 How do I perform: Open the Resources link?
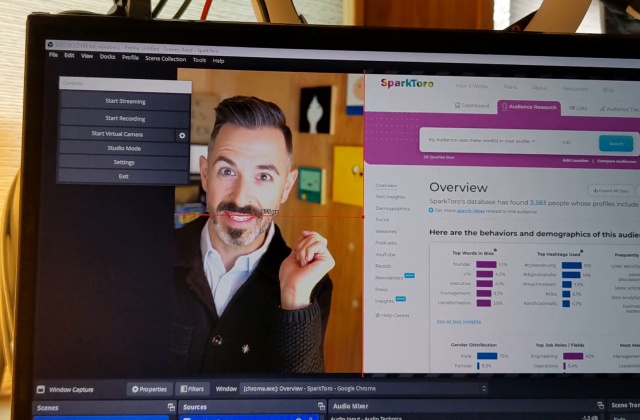pos(575,89)
